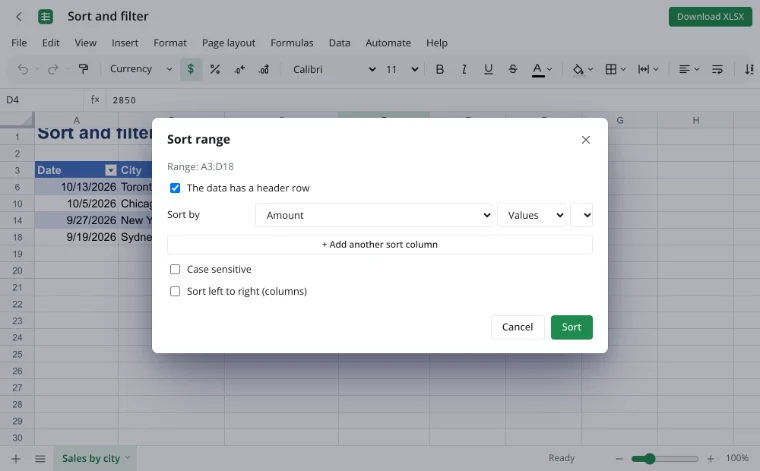Toggle bold formatting
This screenshot has width=760, height=471.
pos(440,69)
